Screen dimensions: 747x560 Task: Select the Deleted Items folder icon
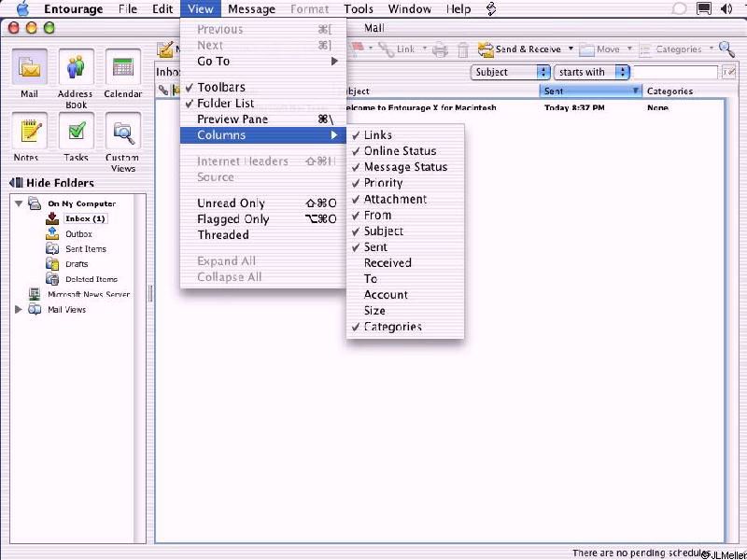(x=52, y=279)
